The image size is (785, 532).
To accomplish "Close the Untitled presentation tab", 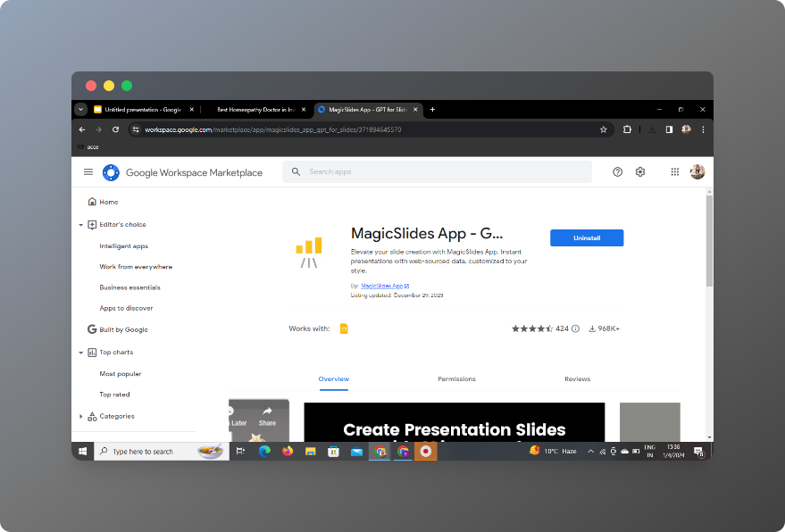I will click(x=191, y=109).
